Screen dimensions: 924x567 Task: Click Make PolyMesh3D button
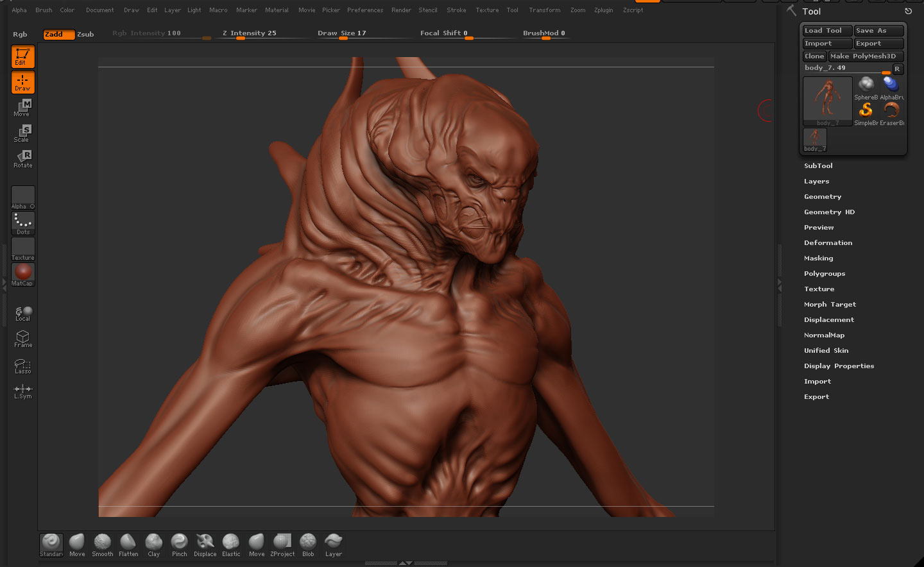point(866,56)
